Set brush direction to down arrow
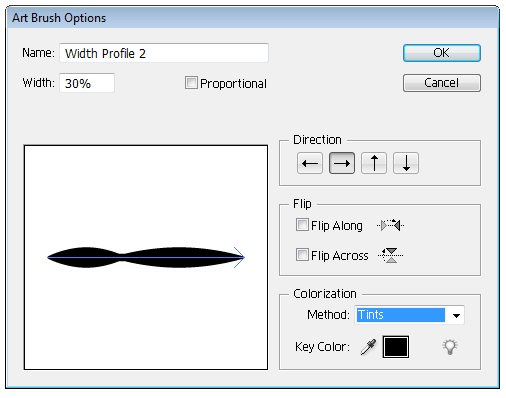Image resolution: width=506 pixels, height=398 pixels. [x=406, y=163]
